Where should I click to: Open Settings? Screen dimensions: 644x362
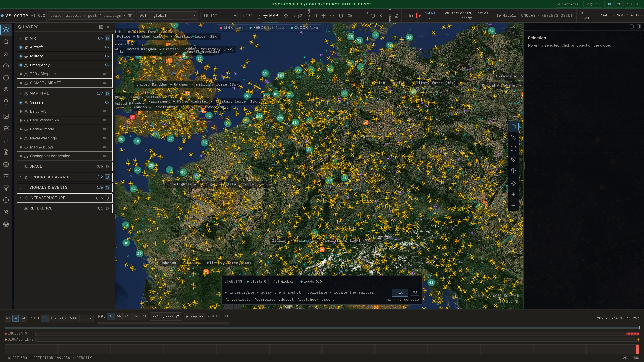point(568,4)
